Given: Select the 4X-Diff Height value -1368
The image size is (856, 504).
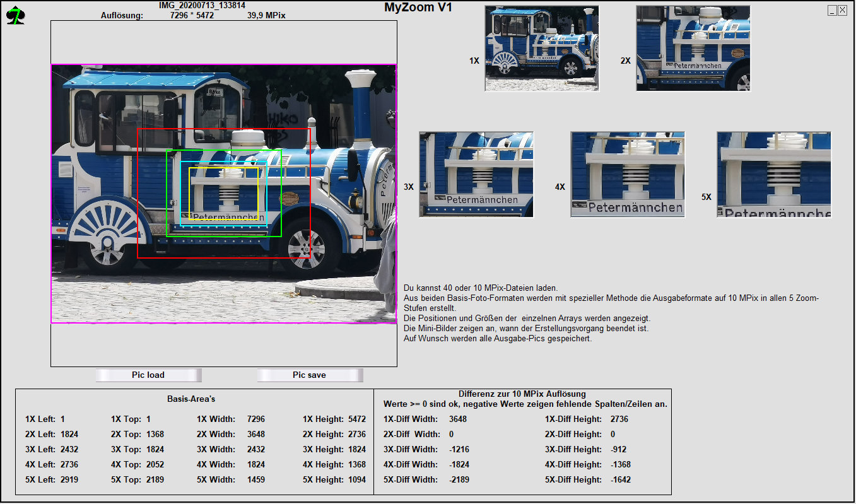Looking at the screenshot, I should 621,465.
